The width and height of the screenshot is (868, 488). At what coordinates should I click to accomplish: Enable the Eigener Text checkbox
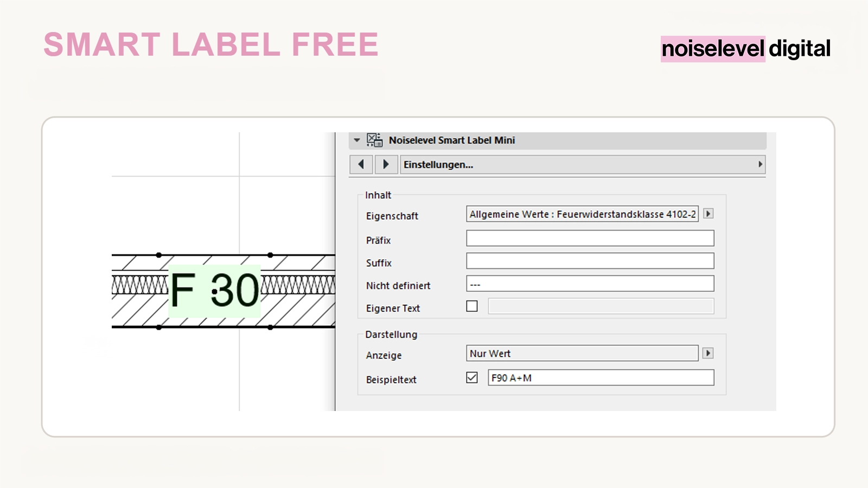[x=472, y=306]
